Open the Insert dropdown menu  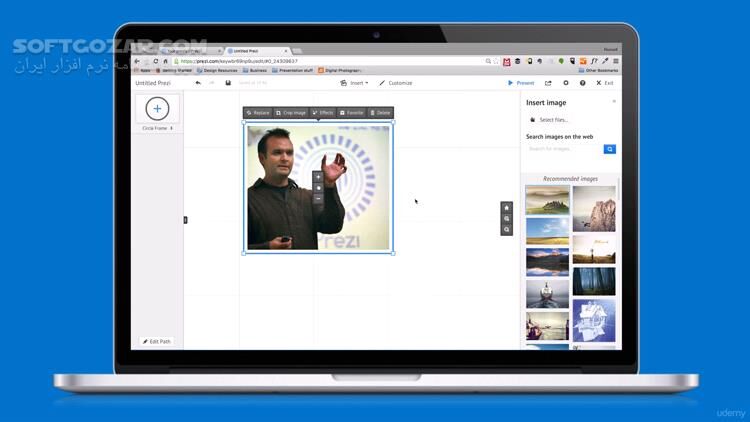[x=354, y=83]
